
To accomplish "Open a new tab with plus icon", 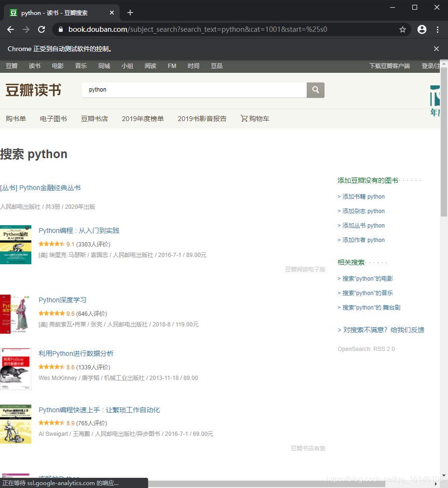I will click(x=130, y=13).
